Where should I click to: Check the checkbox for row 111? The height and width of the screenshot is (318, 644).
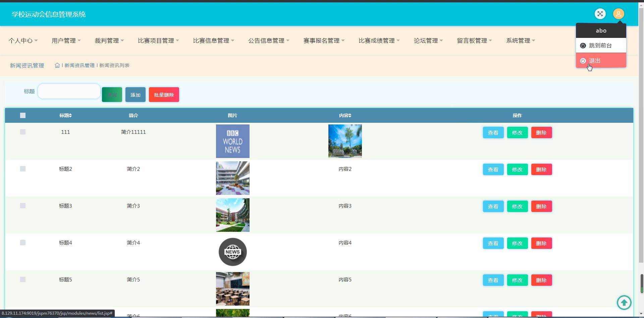tap(23, 132)
